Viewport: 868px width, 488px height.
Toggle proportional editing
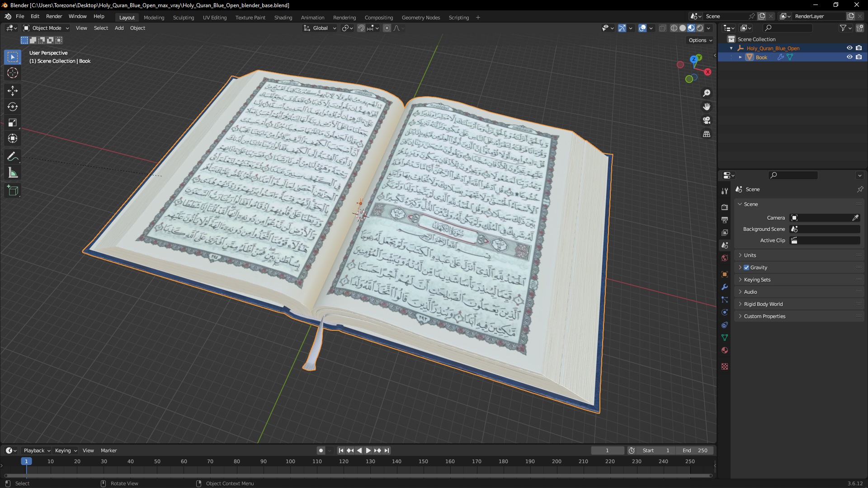tap(387, 28)
